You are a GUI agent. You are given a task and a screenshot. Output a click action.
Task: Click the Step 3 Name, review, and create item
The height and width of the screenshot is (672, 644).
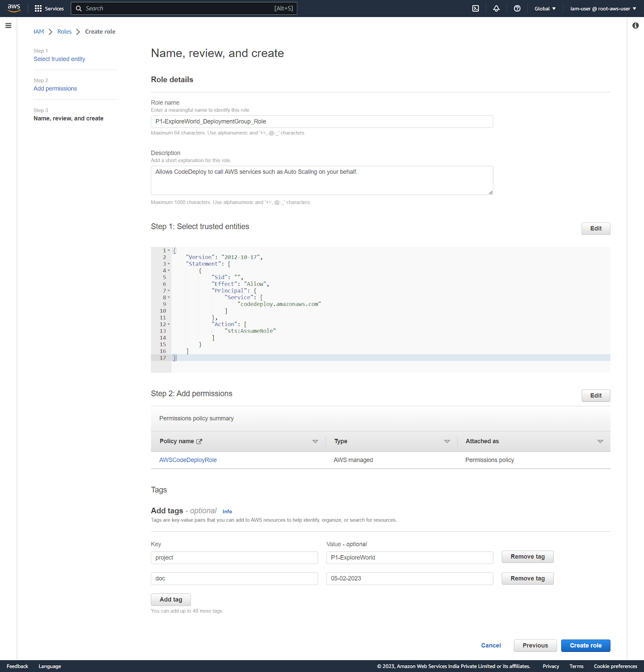tap(68, 118)
